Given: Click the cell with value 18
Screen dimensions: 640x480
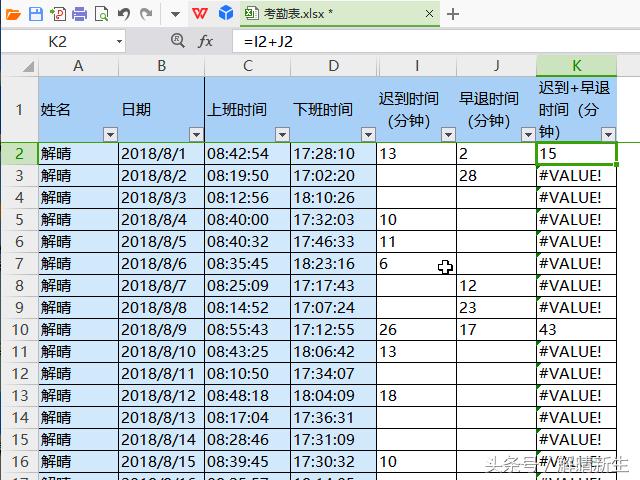Looking at the screenshot, I should tap(417, 396).
